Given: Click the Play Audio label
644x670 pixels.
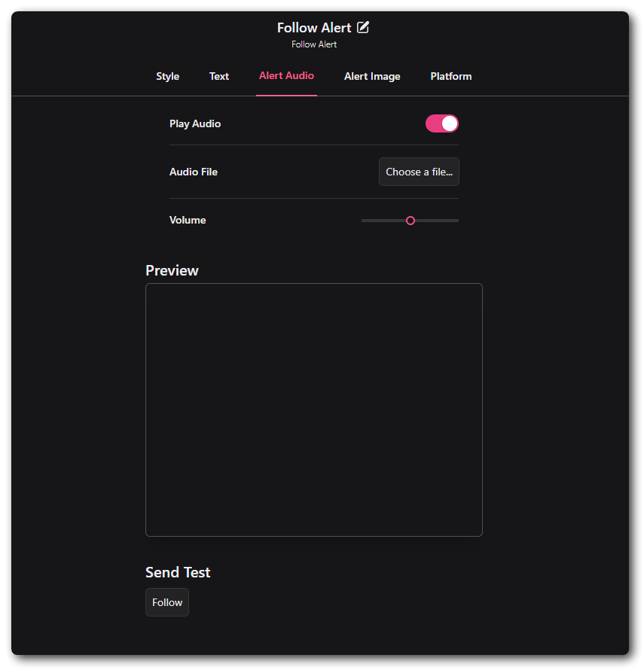Looking at the screenshot, I should pos(195,123).
